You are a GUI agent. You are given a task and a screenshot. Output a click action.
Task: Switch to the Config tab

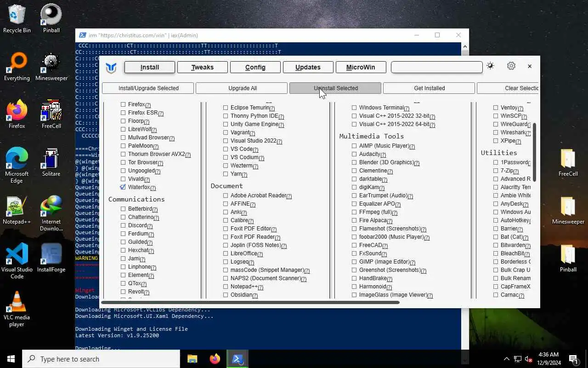point(255,67)
